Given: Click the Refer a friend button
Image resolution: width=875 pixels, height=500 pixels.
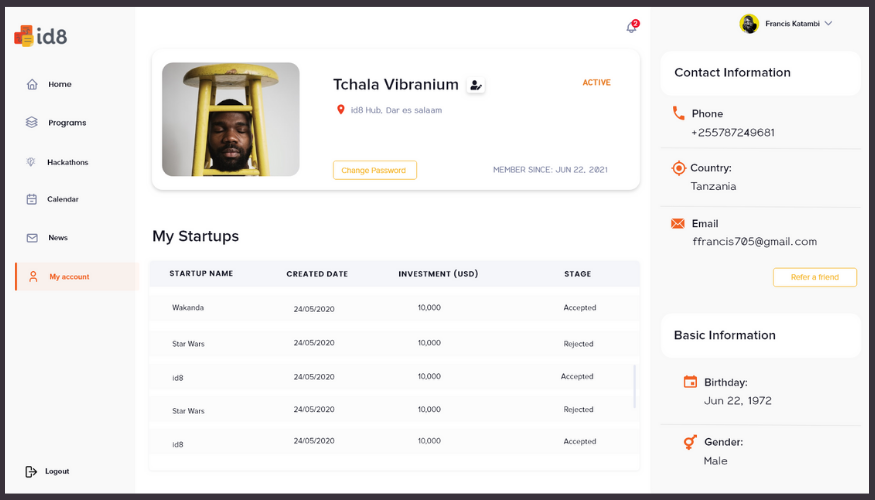Looking at the screenshot, I should 815,277.
